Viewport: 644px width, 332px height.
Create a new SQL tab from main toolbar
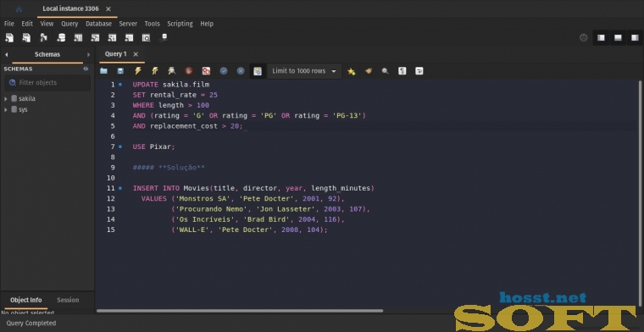coord(9,38)
